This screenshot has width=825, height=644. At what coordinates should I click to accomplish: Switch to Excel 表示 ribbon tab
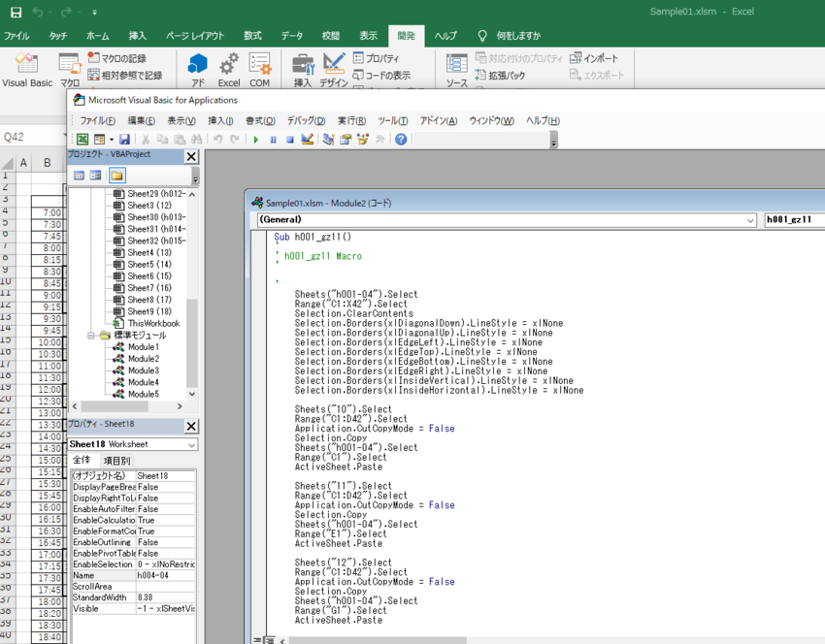tap(368, 36)
